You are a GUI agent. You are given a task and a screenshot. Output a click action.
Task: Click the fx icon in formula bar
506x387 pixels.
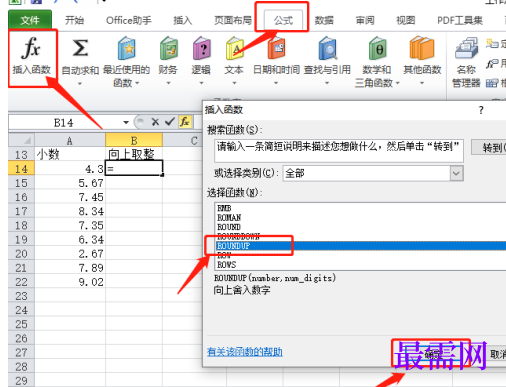185,122
